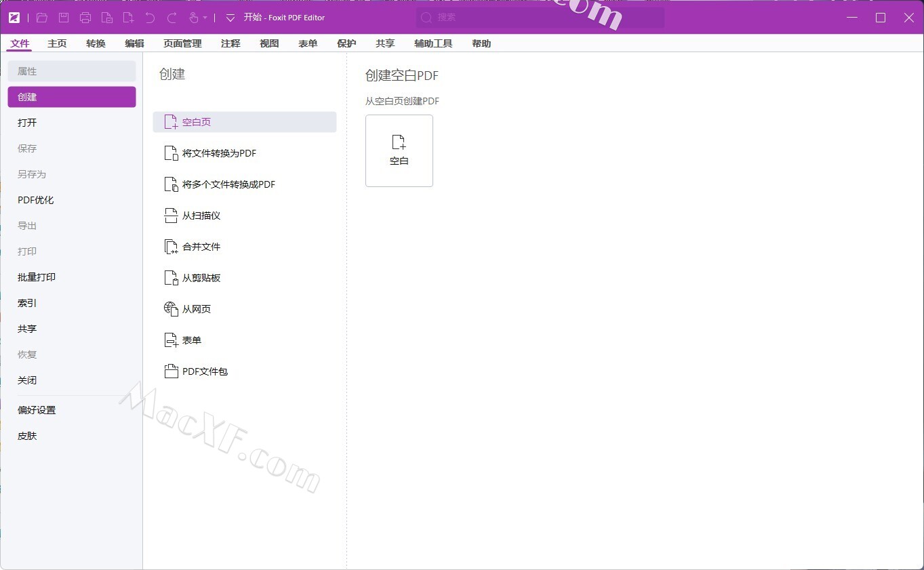924x570 pixels.
Task: Select 打开 in the file sidebar
Action: pyautogui.click(x=72, y=123)
